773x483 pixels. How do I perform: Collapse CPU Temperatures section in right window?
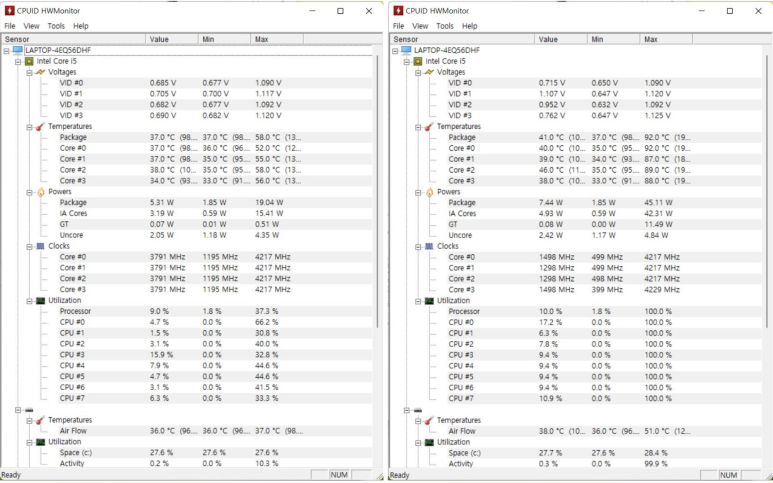(x=418, y=127)
